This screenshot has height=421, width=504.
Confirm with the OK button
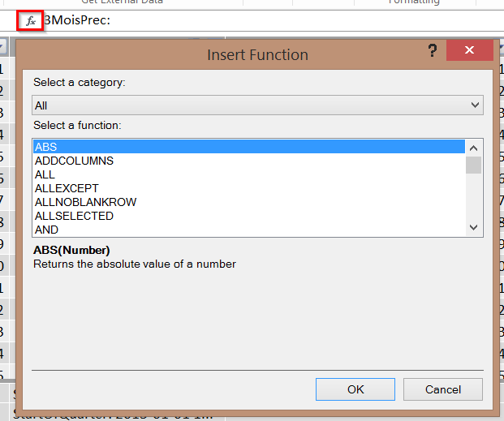click(355, 389)
